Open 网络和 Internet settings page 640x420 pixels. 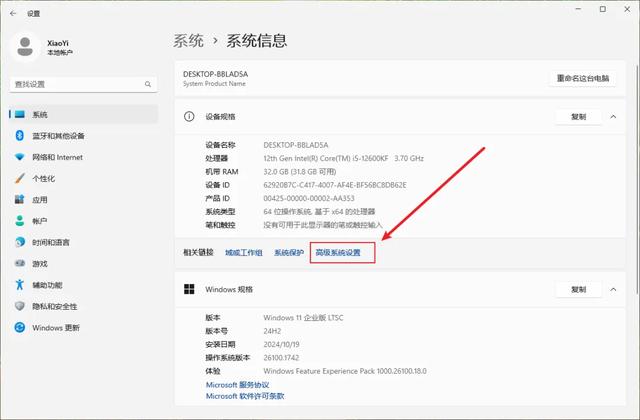click(x=58, y=157)
